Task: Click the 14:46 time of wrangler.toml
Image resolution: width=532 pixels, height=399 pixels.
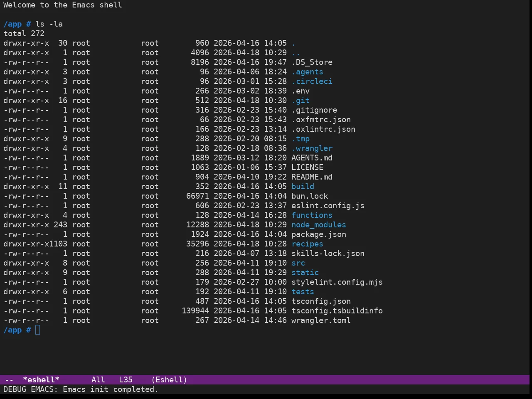Action: (x=275, y=320)
